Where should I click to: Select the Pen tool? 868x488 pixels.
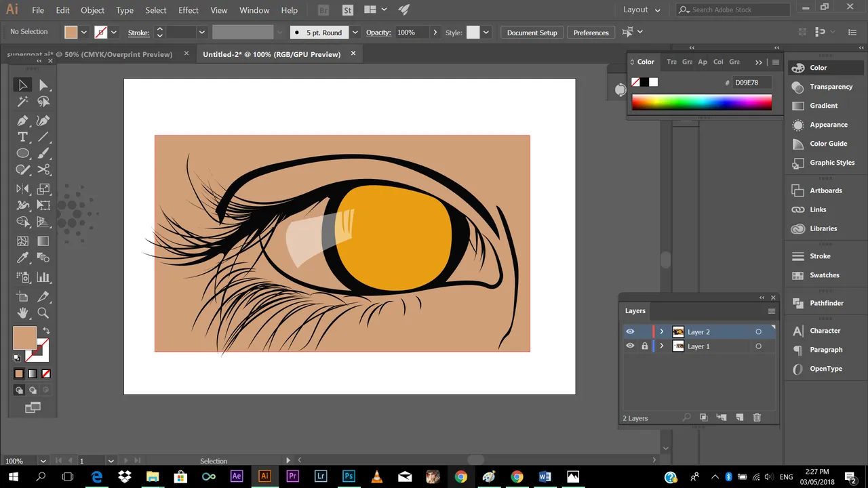[x=22, y=121]
